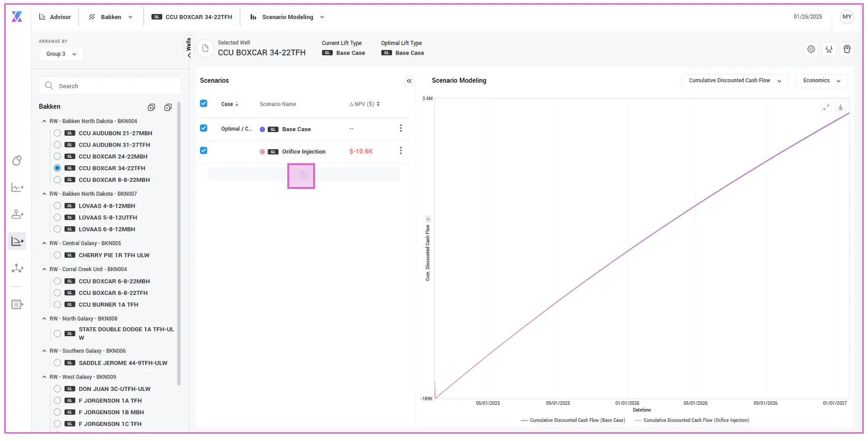The height and width of the screenshot is (441, 868).
Task: Uncheck the Orifice Injection scenario checkbox
Action: (204, 150)
